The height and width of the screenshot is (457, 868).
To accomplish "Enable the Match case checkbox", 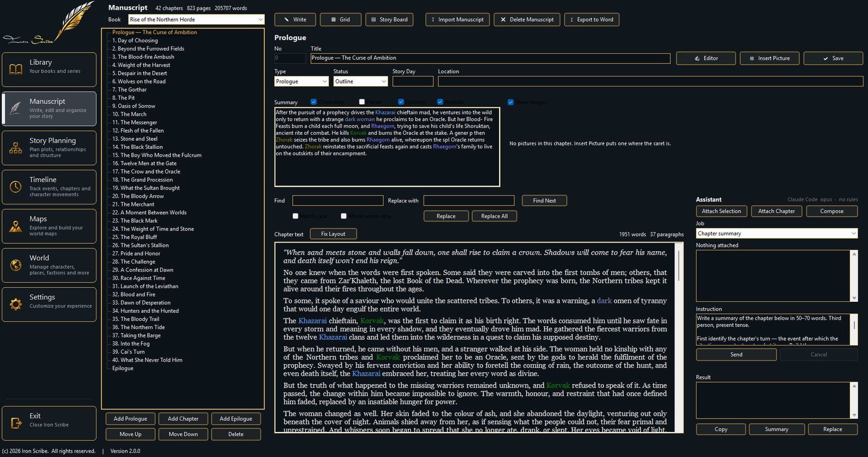I will [x=296, y=216].
